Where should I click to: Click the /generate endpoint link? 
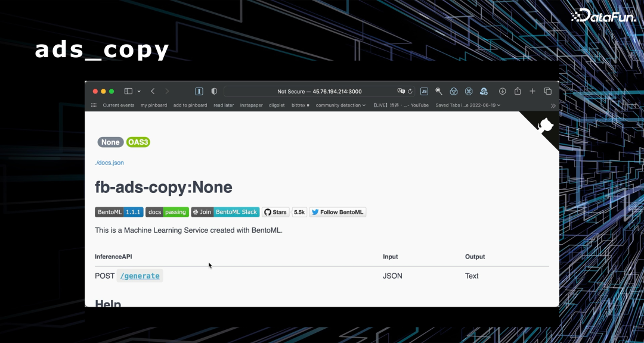[x=140, y=276]
